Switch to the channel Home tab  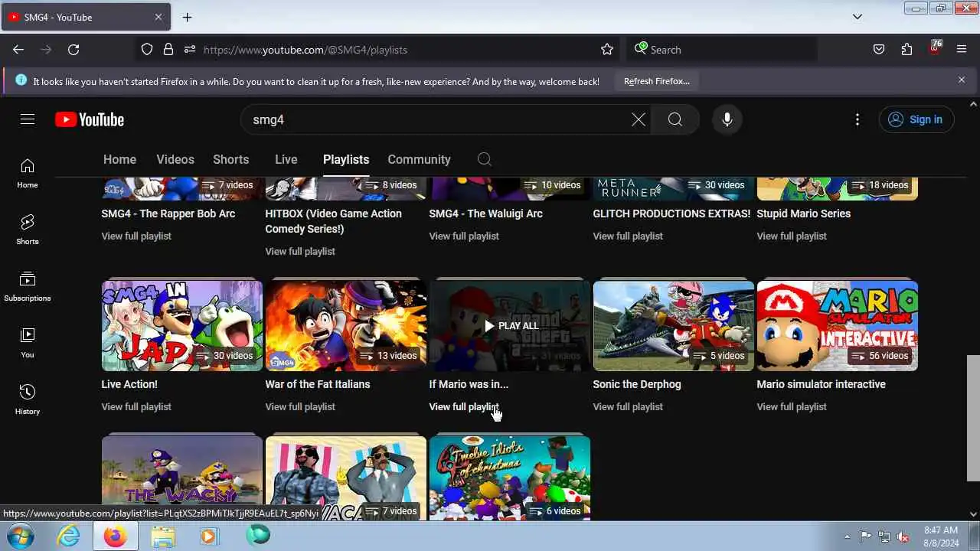[119, 159]
